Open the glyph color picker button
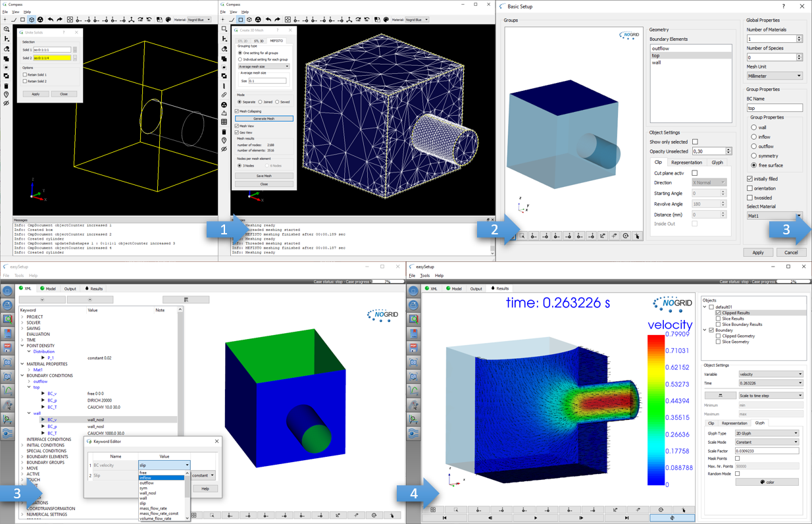The width and height of the screenshot is (812, 524). pyautogui.click(x=767, y=482)
